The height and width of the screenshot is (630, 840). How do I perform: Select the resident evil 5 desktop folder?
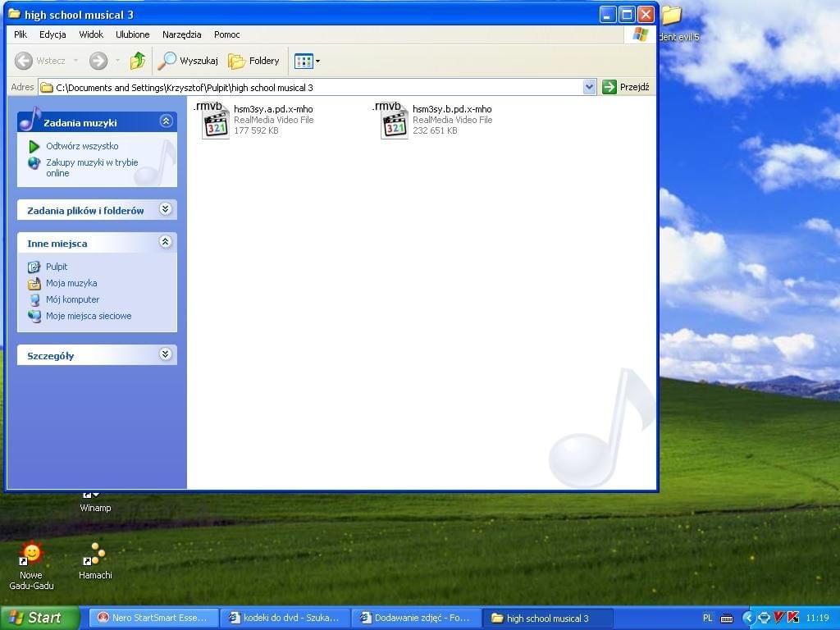678,23
